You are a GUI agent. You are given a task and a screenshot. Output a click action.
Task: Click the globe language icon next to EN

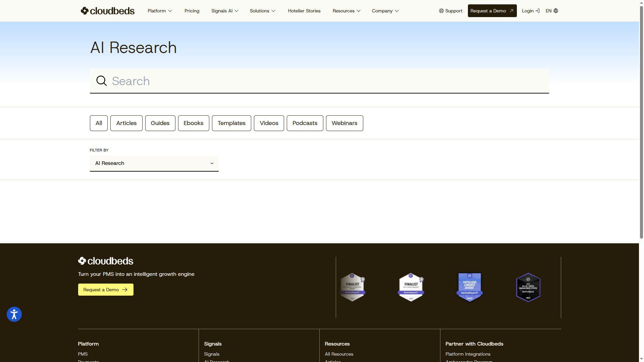(x=556, y=11)
